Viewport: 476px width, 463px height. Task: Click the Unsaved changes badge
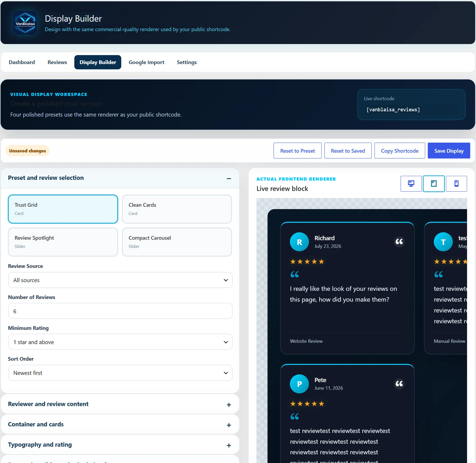point(27,151)
